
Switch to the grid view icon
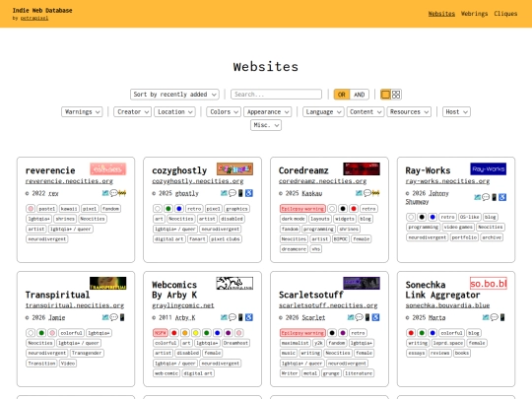396,95
